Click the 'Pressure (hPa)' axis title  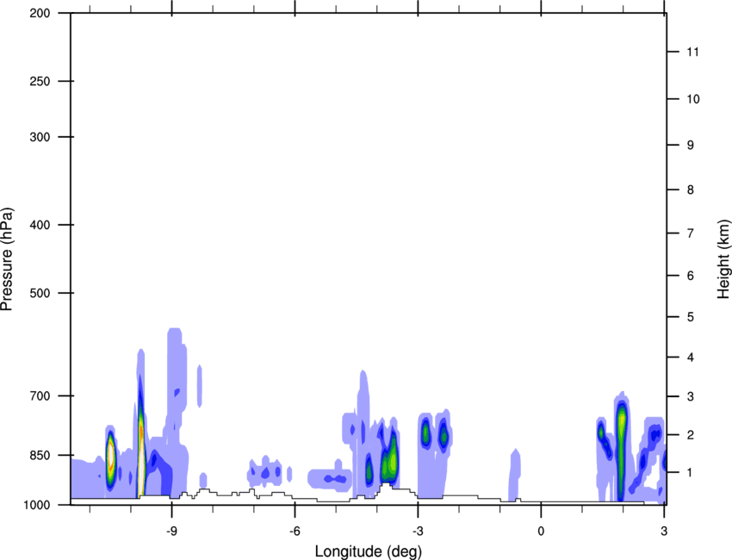tap(7, 258)
